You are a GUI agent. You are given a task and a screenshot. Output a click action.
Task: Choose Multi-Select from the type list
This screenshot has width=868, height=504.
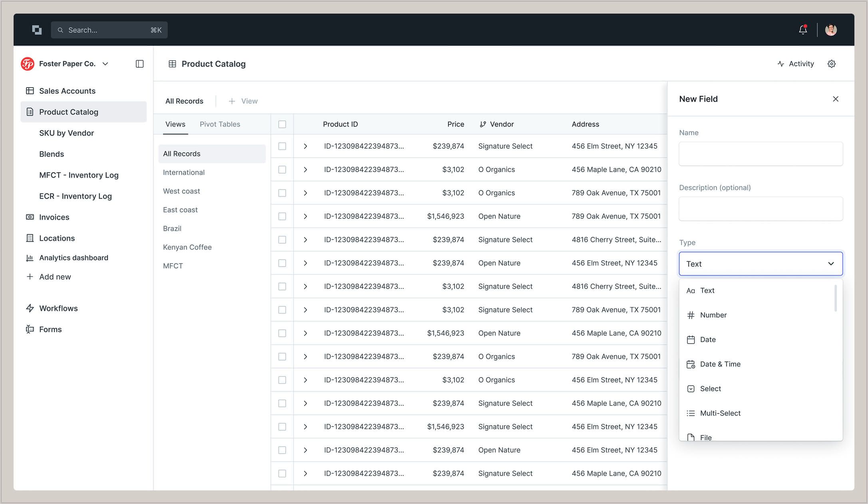click(720, 413)
